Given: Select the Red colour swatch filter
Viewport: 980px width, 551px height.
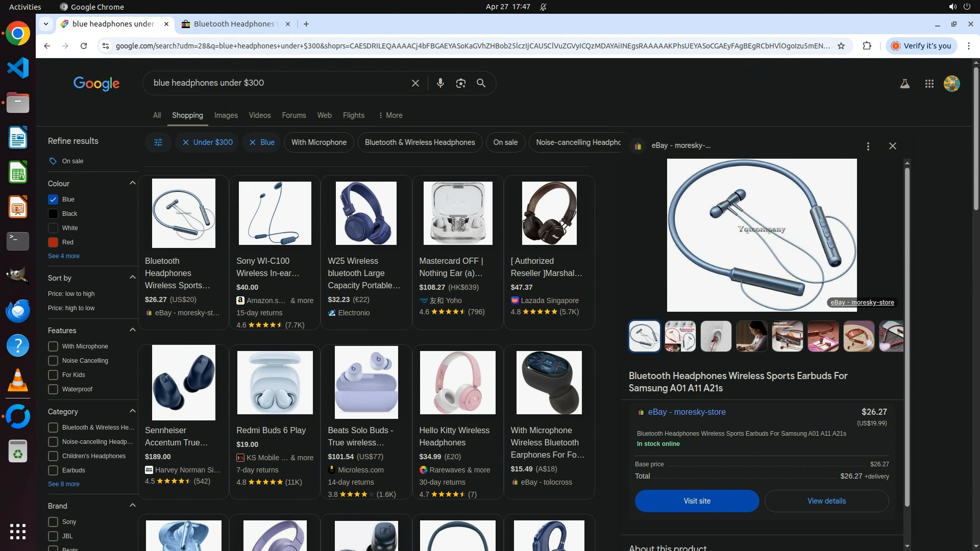Looking at the screenshot, I should tap(53, 242).
